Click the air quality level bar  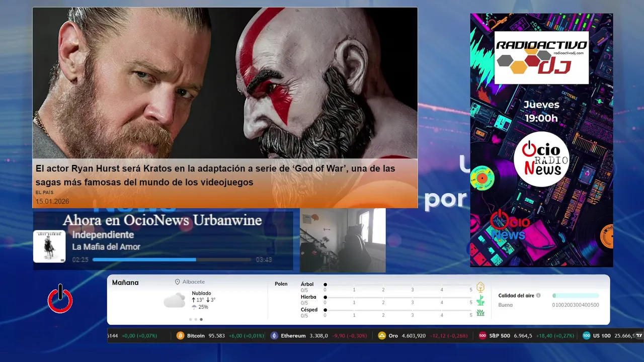[576, 296]
